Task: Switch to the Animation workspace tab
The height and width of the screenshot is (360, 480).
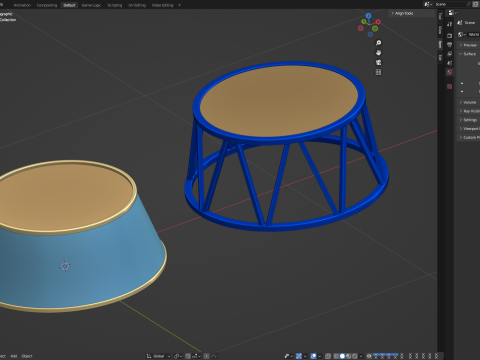Action: 22,5
